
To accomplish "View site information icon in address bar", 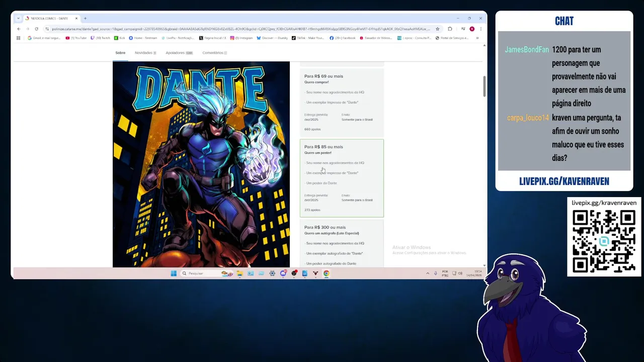I will [47, 29].
